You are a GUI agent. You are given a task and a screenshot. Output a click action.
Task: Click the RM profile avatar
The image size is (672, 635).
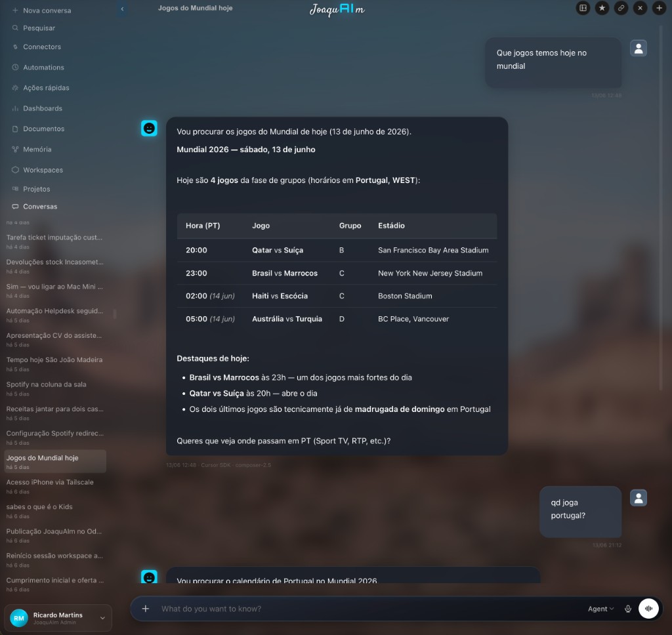click(x=19, y=618)
